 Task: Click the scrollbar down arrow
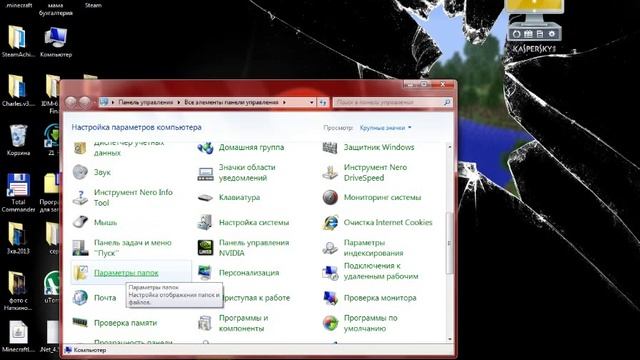pos(450,339)
